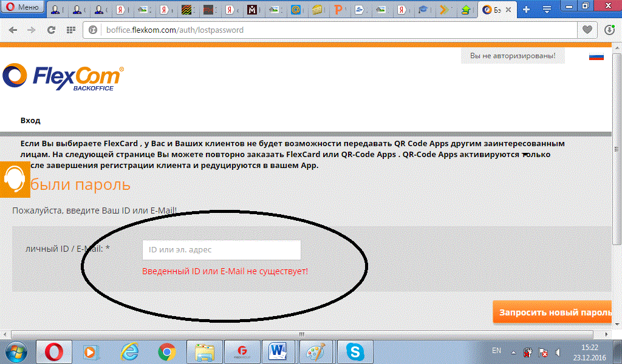622x364 pixels.
Task: Close the active FlexCom tab
Action: pos(508,10)
